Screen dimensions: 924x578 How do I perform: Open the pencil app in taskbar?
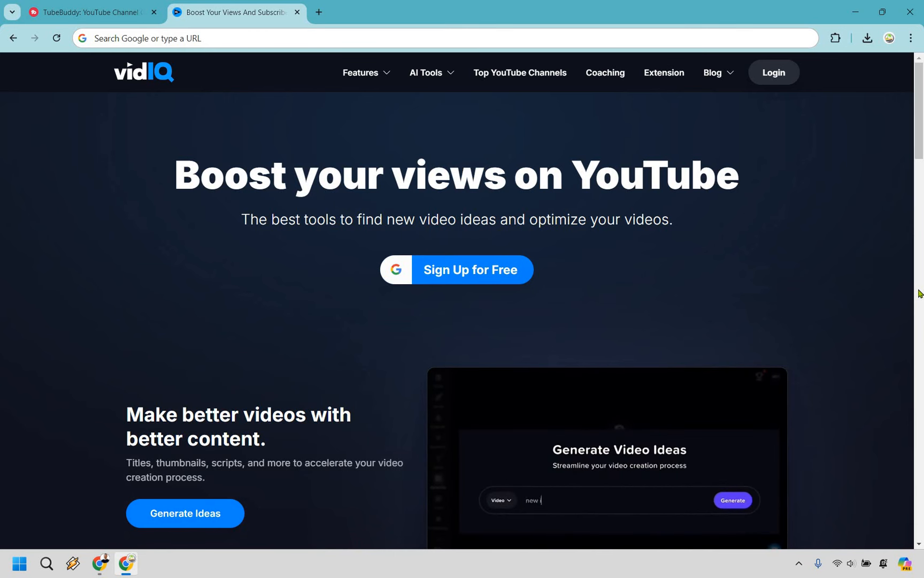coord(73,564)
